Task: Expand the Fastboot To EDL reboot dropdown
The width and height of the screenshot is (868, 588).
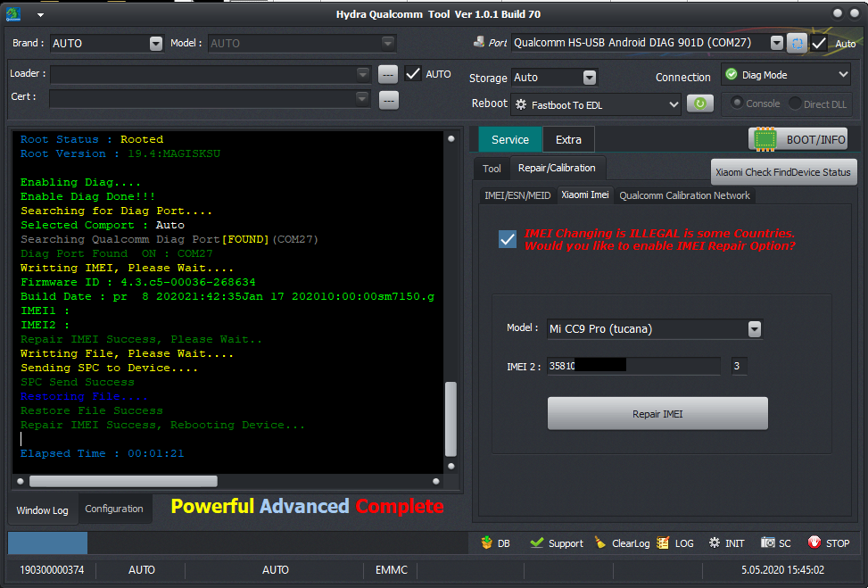Action: pos(674,104)
